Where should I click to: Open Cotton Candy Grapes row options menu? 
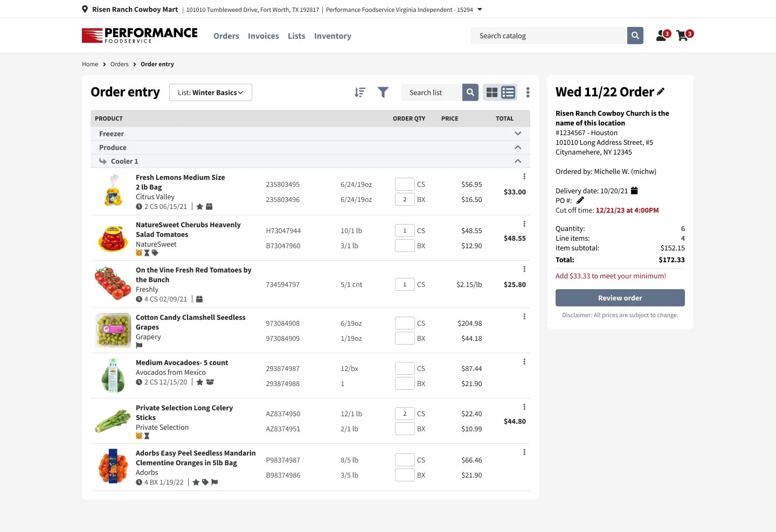click(x=524, y=317)
